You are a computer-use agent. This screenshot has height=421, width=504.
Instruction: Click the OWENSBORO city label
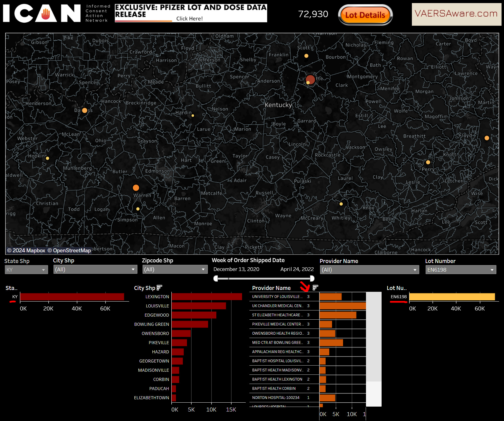[x=155, y=333]
